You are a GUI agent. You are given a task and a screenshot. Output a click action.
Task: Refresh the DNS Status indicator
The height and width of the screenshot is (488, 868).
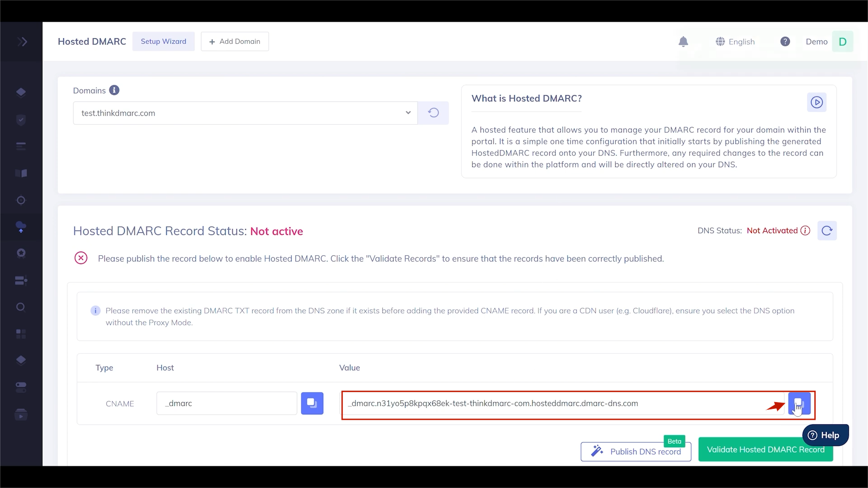[x=827, y=230]
